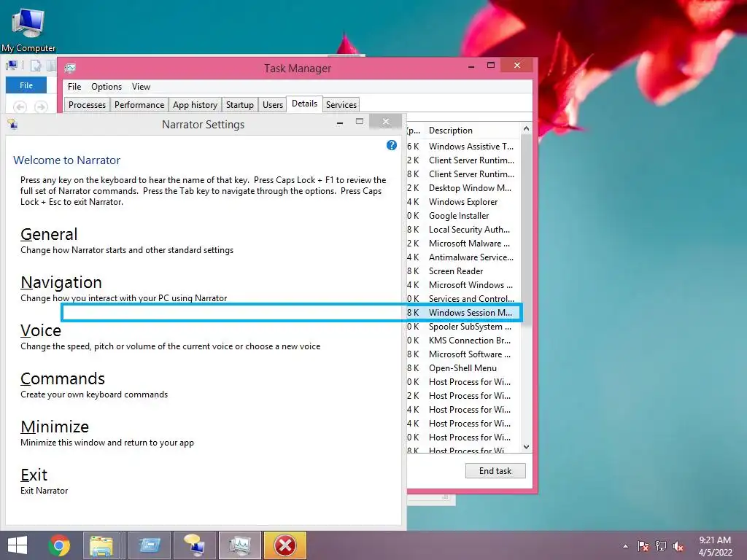
Task: Switch to Startup tab
Action: tap(239, 105)
